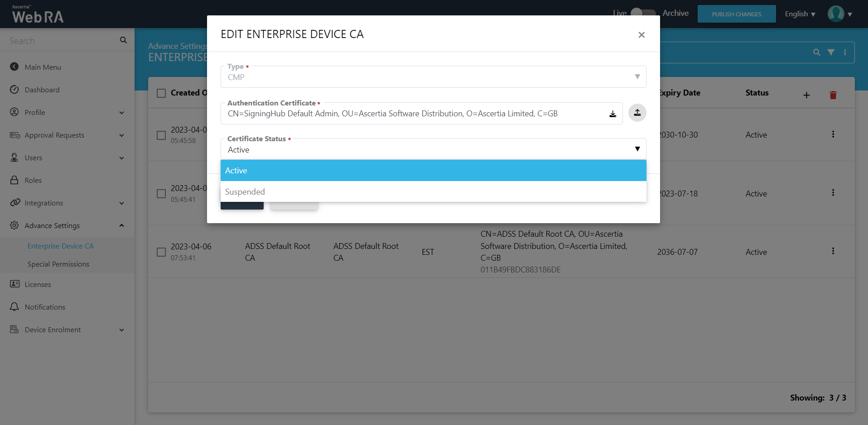Click the red delete trash icon
Screen dimensions: 868x425
[x=833, y=95]
